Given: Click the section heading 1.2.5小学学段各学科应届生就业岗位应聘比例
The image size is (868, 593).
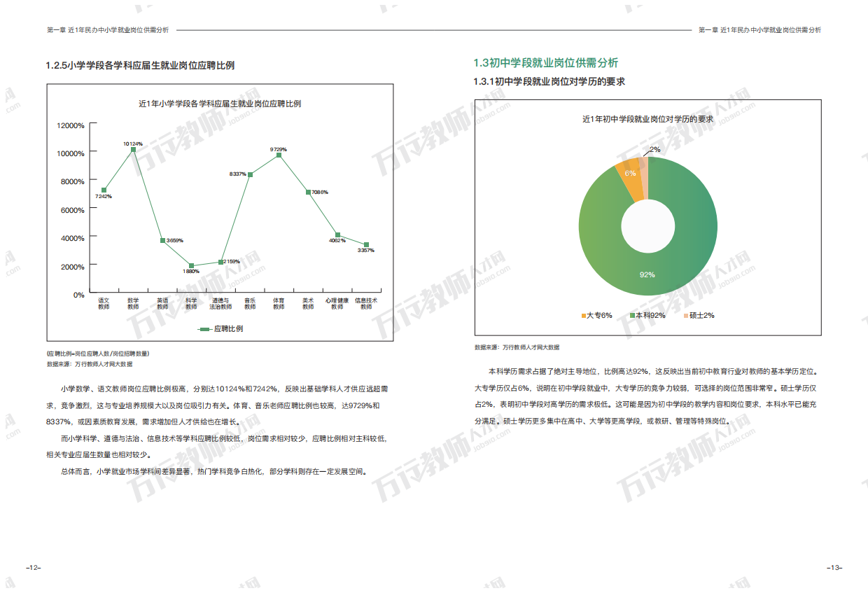Looking at the screenshot, I should 140,66.
